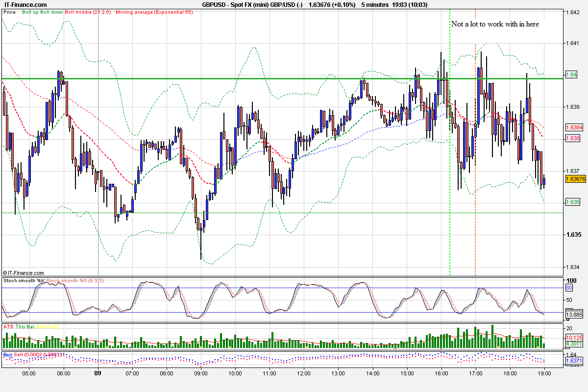Click the bold '09' date label on time axis
The height and width of the screenshot is (392, 588).
point(98,373)
